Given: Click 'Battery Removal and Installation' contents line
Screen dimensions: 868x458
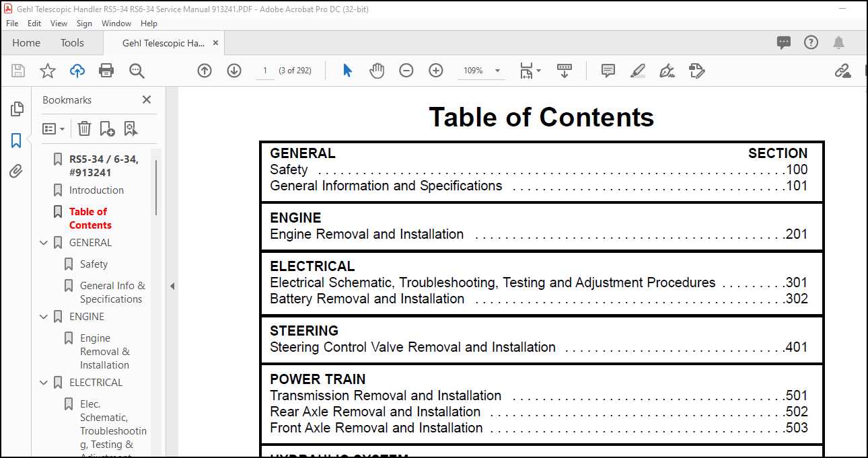Looking at the screenshot, I should coord(538,299).
